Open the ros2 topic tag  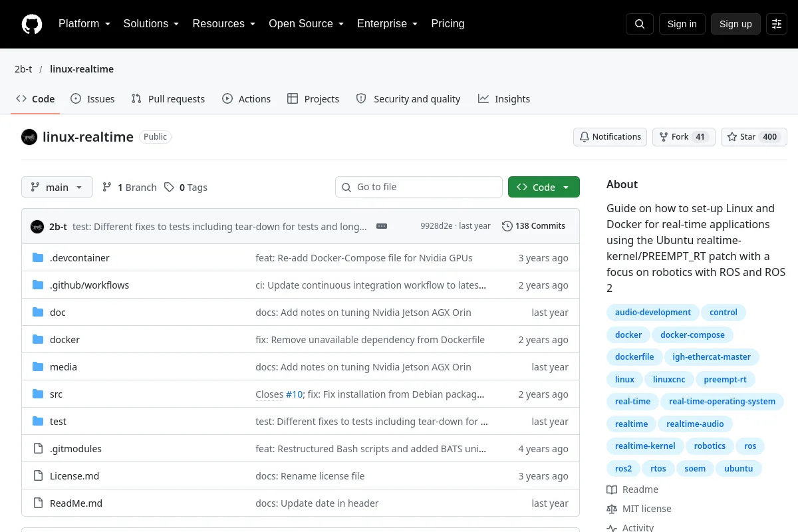(x=624, y=469)
